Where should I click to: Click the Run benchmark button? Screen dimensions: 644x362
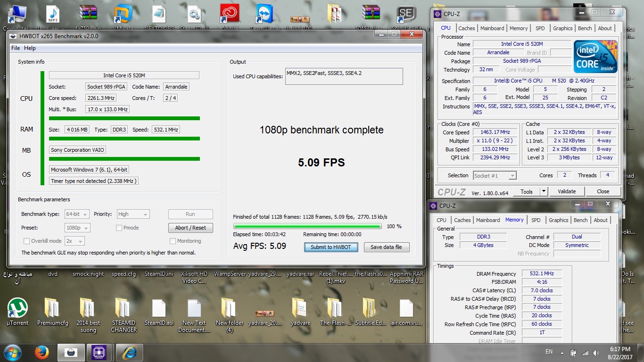[190, 214]
